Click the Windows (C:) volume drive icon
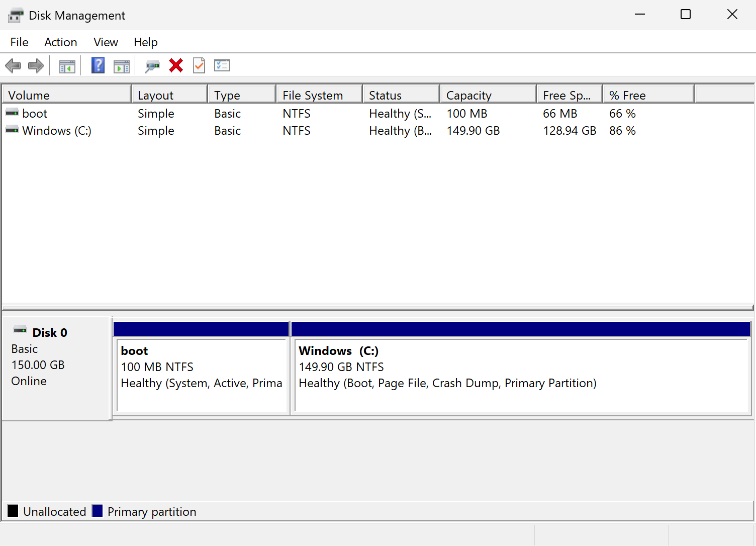756x546 pixels. pos(12,130)
